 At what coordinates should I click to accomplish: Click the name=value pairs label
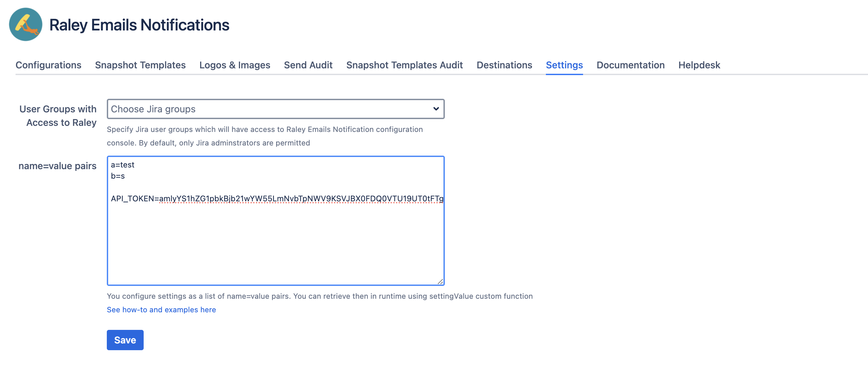pyautogui.click(x=57, y=166)
